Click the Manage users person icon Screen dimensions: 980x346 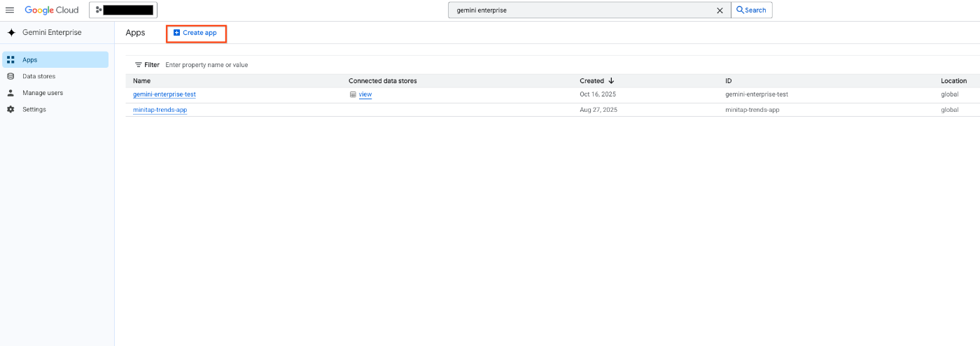pyautogui.click(x=10, y=93)
